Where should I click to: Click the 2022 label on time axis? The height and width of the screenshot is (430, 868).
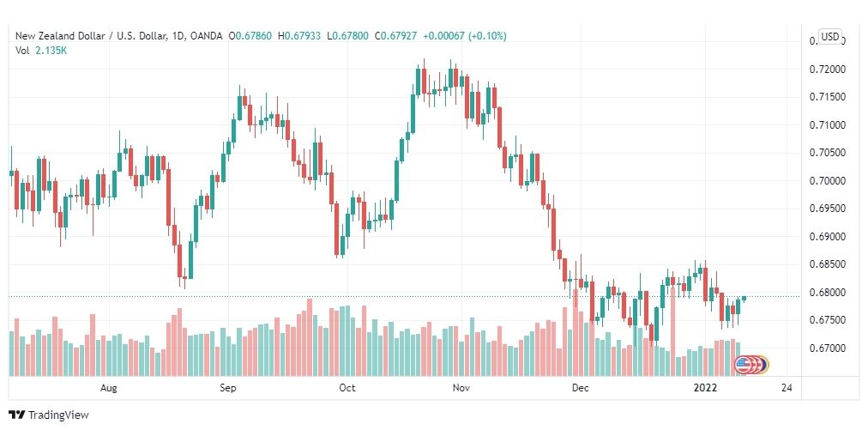coord(706,388)
